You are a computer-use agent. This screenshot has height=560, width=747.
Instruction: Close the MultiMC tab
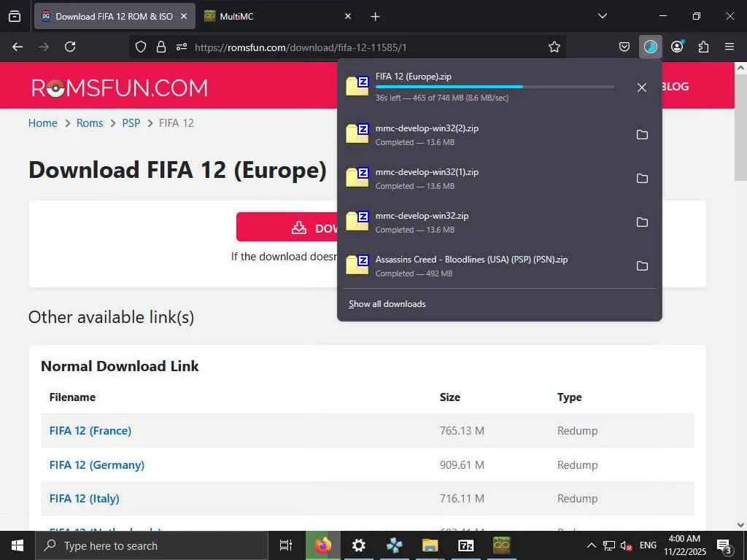click(x=348, y=16)
